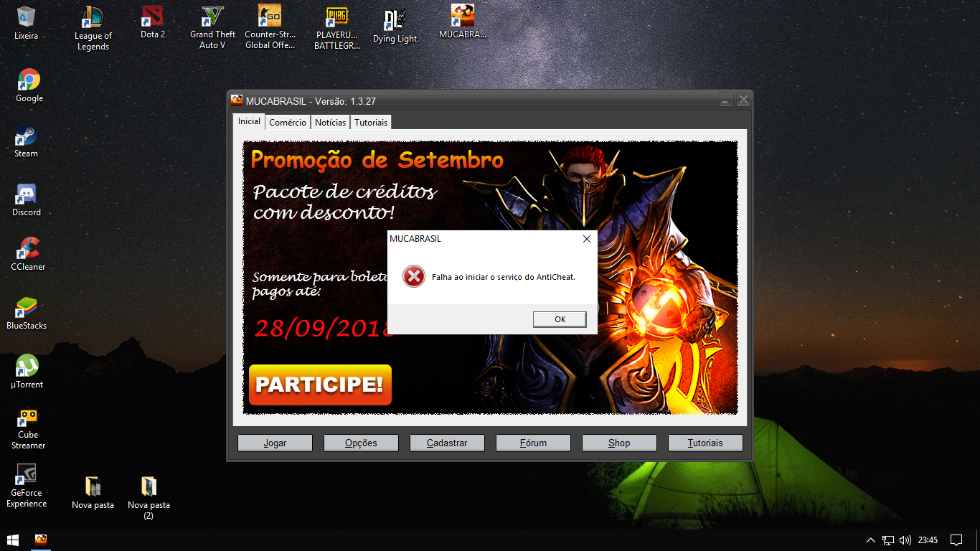Screen dimensions: 980x551
Task: Switch to the Comércio tab
Action: pyautogui.click(x=288, y=123)
